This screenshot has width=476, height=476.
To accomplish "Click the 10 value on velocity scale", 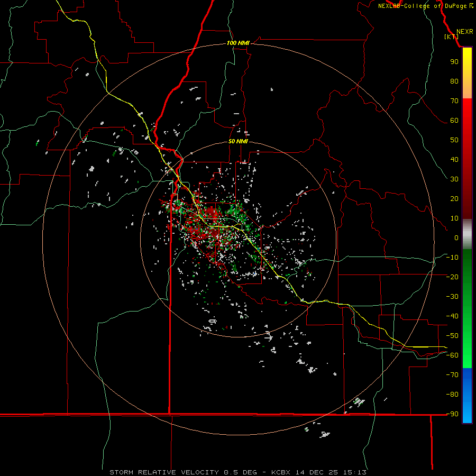I will 454,218.
